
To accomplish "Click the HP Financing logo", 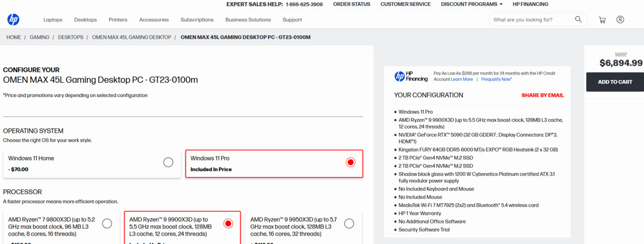I will click(411, 76).
